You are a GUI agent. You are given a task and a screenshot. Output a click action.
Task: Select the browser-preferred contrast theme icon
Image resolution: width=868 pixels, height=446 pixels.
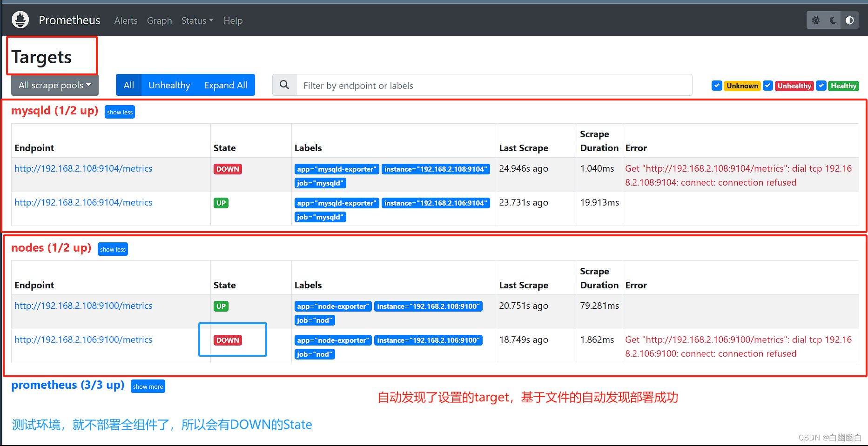click(x=850, y=20)
